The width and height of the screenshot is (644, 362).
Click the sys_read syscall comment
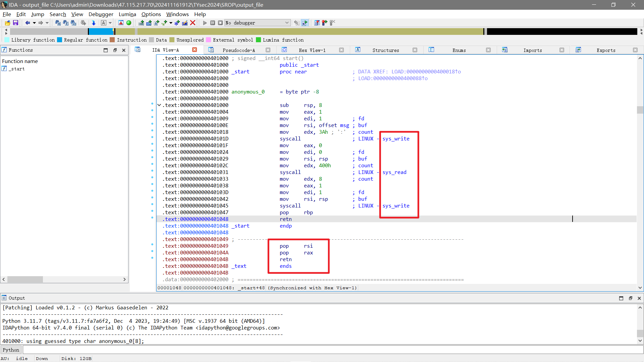click(x=394, y=172)
